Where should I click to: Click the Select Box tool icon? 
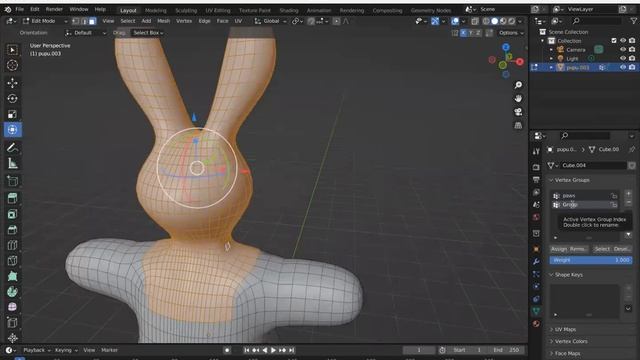(x=12, y=50)
